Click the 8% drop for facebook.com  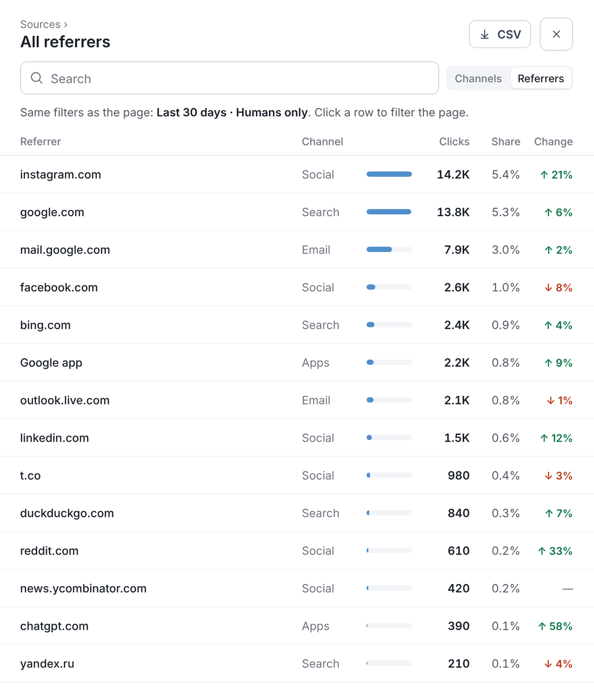click(558, 288)
